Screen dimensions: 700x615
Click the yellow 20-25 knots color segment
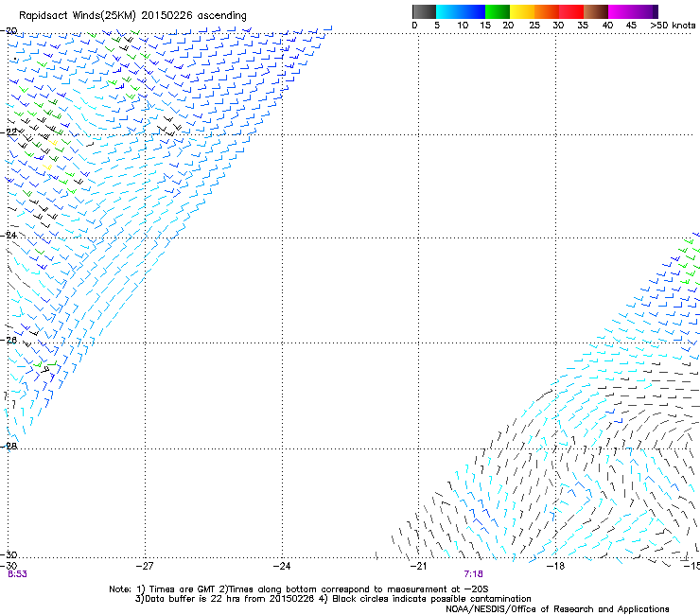pyautogui.click(x=522, y=11)
